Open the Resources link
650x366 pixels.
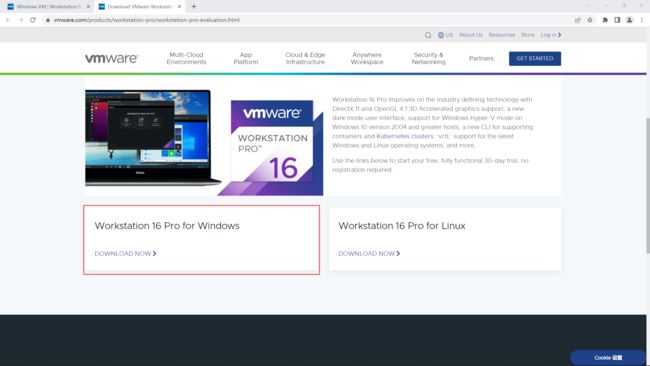tap(502, 35)
